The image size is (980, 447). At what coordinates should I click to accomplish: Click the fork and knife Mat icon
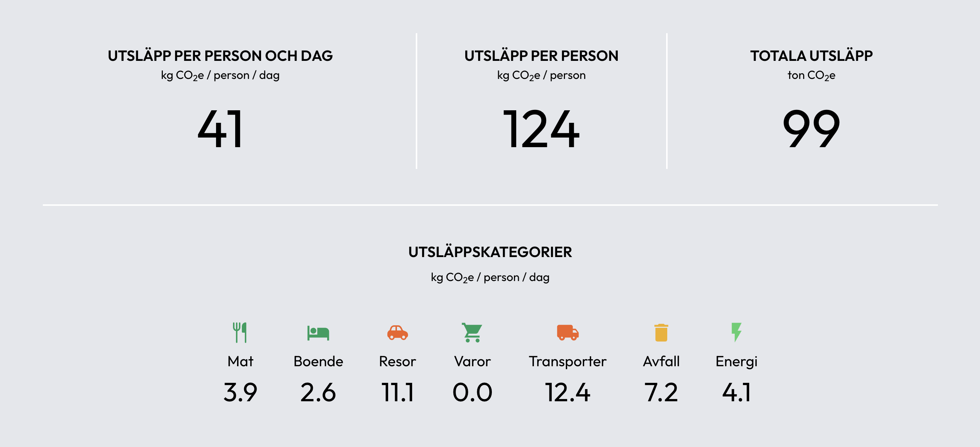(240, 333)
